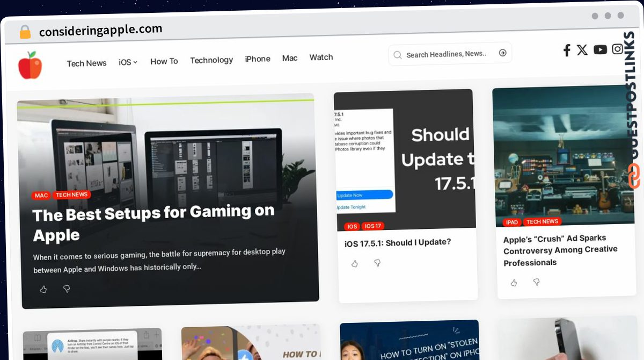Click the search magnifier icon
This screenshot has height=360, width=644.
398,55
